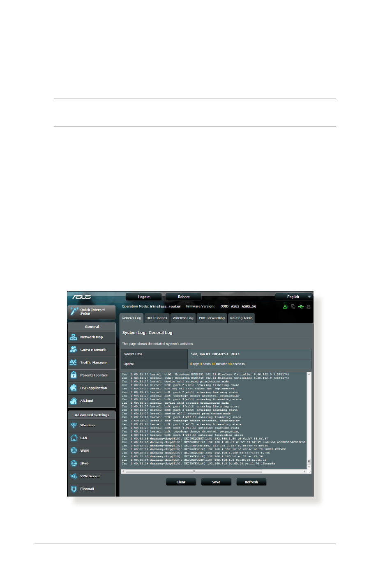Clear the system log
Viewport: 392px width, 582px height.
(x=181, y=482)
